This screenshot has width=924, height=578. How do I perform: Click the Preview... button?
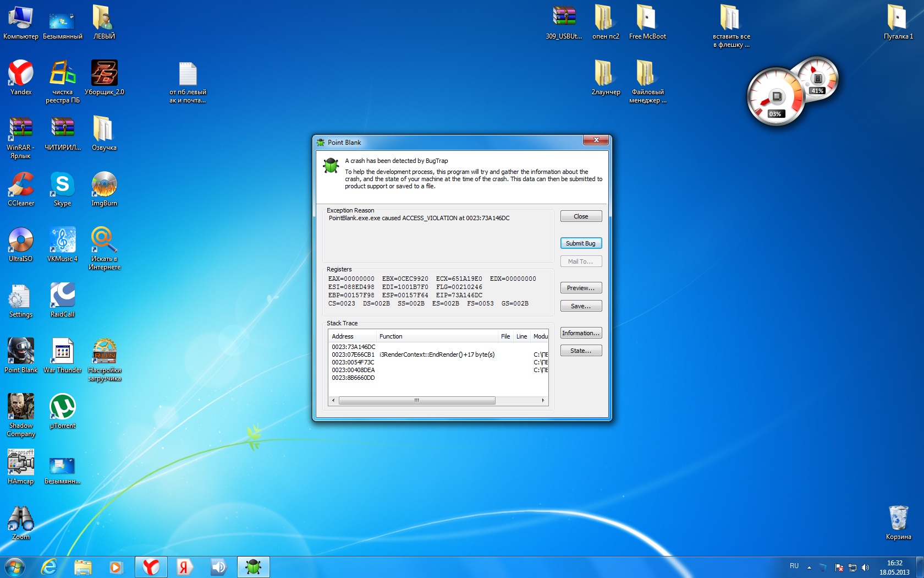[x=581, y=288]
